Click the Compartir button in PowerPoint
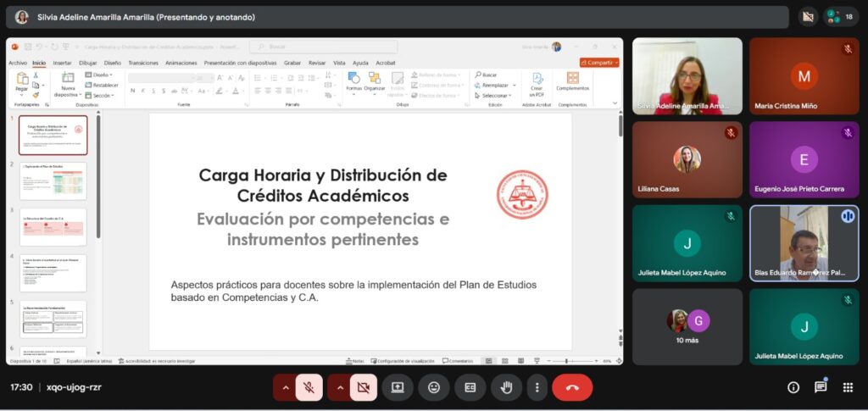 (599, 63)
